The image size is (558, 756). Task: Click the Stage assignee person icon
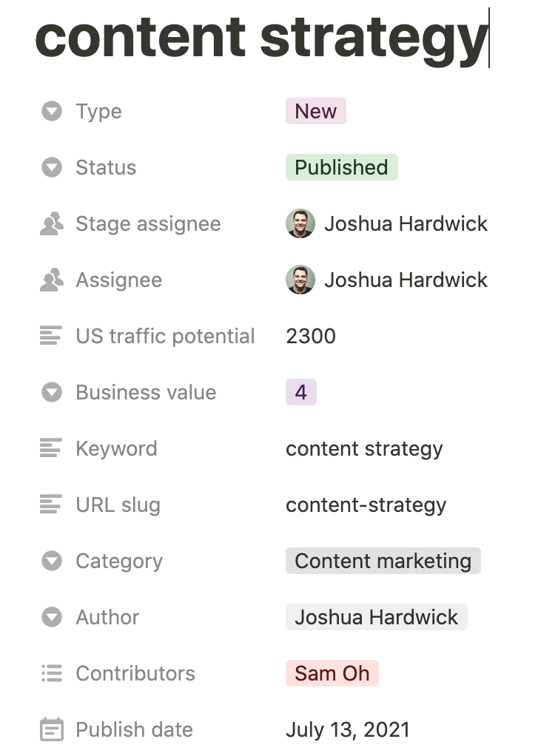click(51, 224)
